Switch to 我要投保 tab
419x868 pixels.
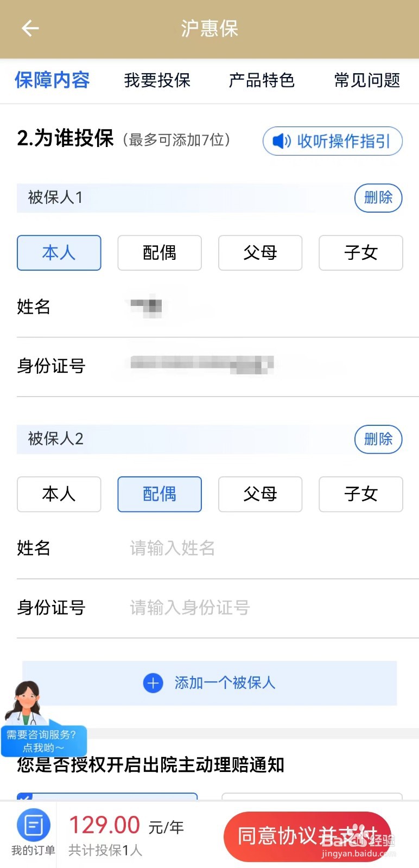(157, 80)
